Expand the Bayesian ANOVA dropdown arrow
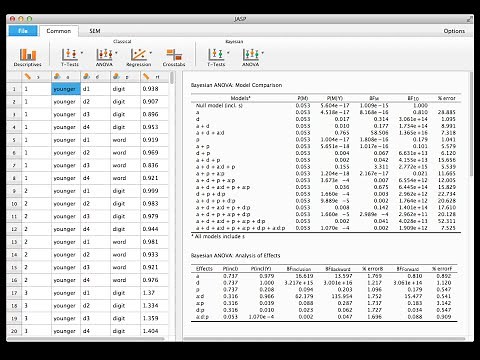 [x=263, y=53]
